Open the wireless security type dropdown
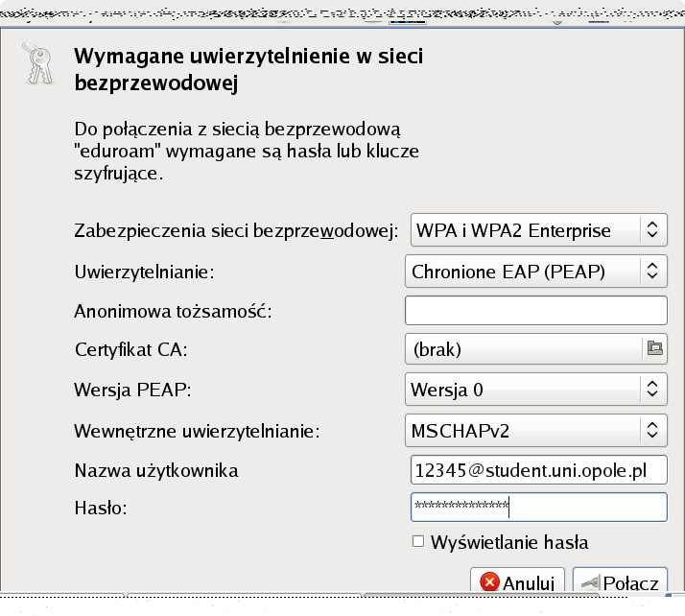 [538, 229]
